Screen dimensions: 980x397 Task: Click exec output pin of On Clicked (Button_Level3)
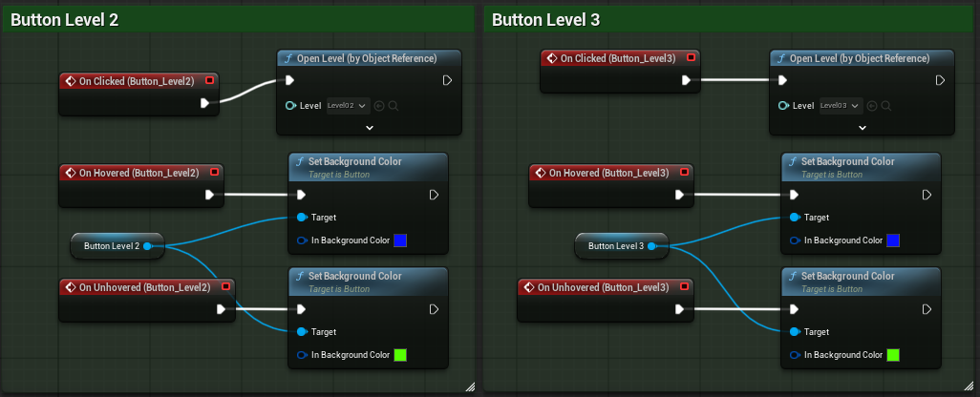[686, 80]
